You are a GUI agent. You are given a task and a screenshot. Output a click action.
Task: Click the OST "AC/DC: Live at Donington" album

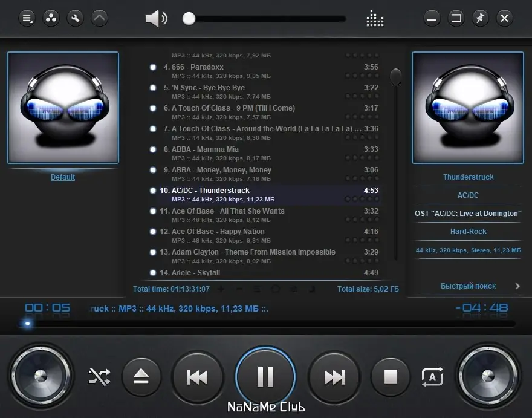pos(468,214)
